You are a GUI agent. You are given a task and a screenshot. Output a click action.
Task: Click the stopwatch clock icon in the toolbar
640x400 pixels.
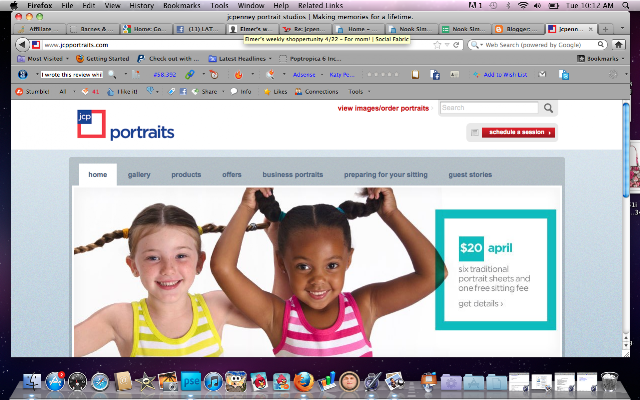(x=213, y=74)
